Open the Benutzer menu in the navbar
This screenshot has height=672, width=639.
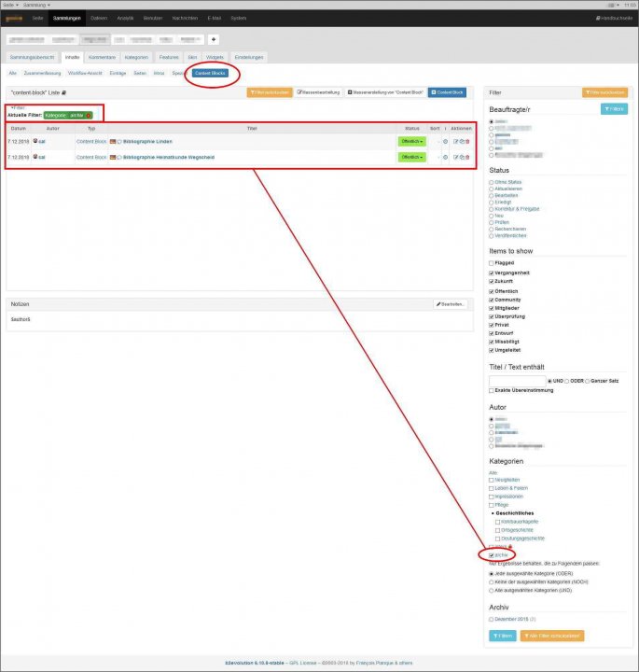click(153, 18)
